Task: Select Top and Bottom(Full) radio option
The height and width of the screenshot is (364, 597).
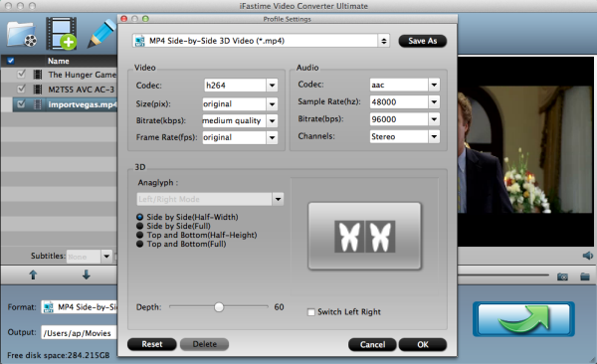Action: coord(139,244)
